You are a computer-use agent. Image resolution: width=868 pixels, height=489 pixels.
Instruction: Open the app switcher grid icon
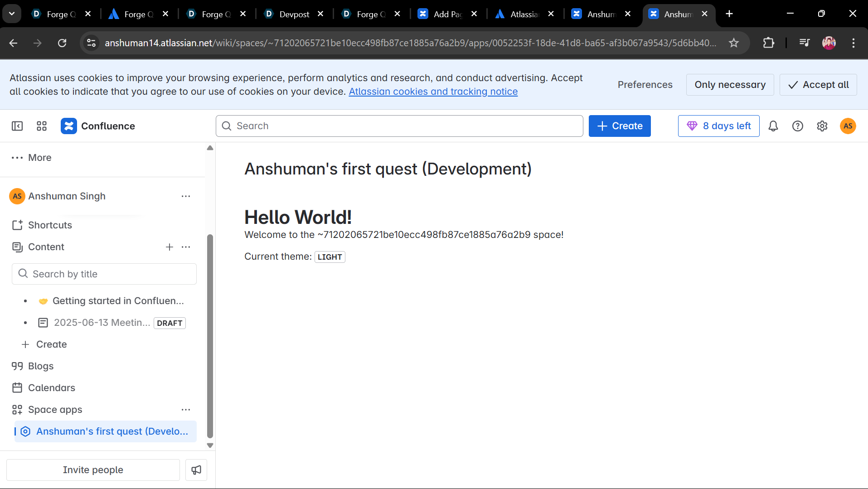(x=42, y=126)
